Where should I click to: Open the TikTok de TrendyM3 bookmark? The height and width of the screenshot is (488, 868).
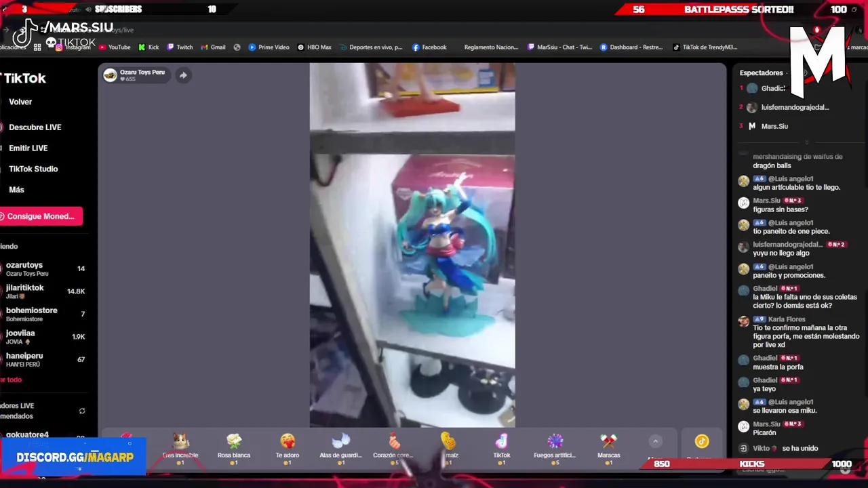click(705, 47)
